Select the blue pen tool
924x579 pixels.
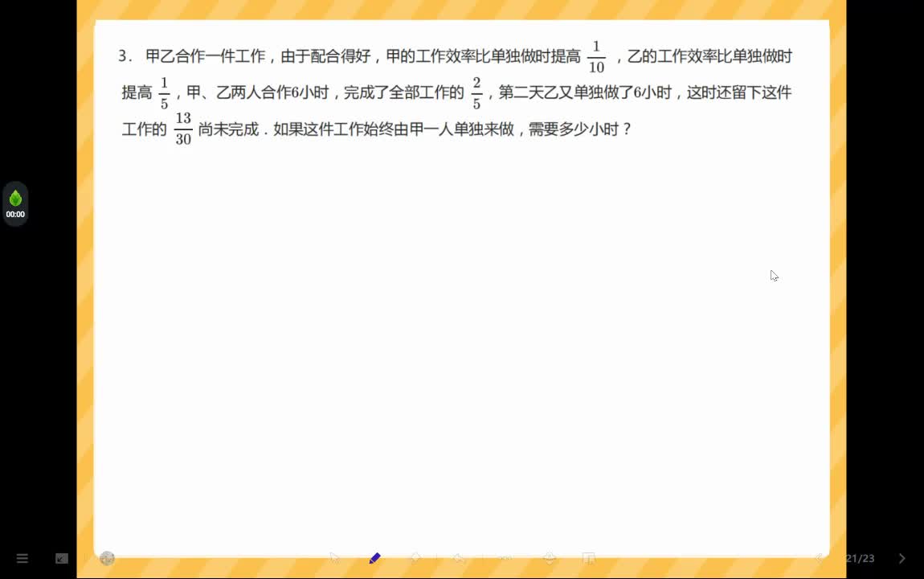(x=374, y=558)
